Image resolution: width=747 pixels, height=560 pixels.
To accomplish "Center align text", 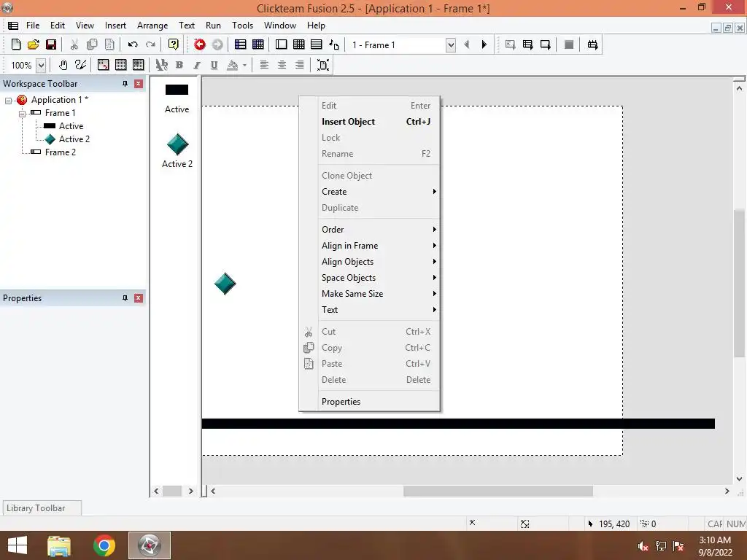I will (x=282, y=65).
